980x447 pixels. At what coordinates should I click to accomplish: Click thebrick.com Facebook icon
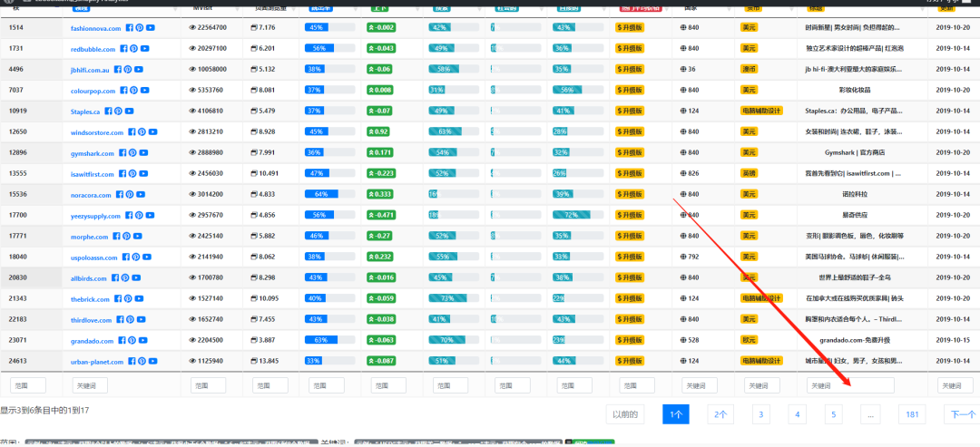[x=117, y=299]
